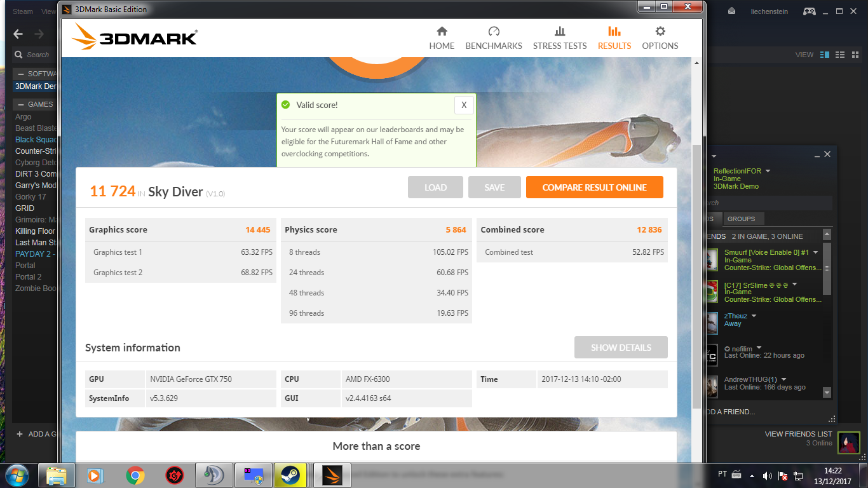868x488 pixels.
Task: Click Steam back arrow navigation icon
Action: 18,34
